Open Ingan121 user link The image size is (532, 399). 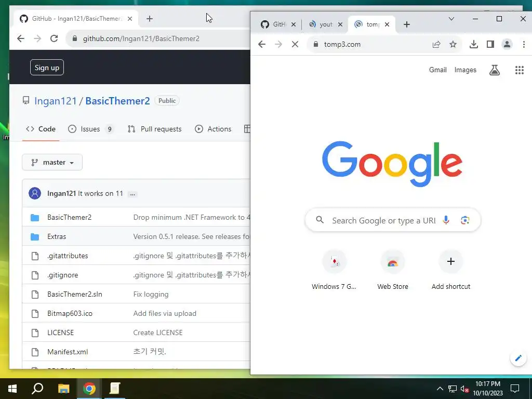click(56, 101)
